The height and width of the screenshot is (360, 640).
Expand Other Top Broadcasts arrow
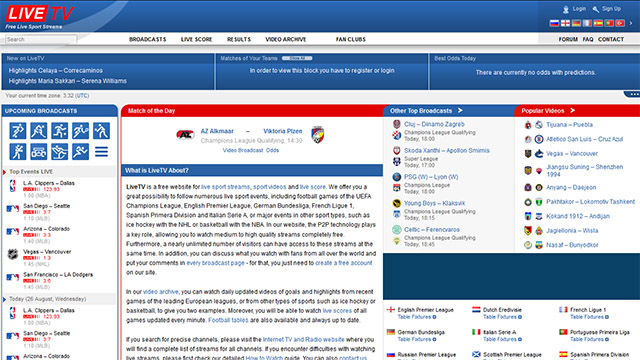point(460,111)
